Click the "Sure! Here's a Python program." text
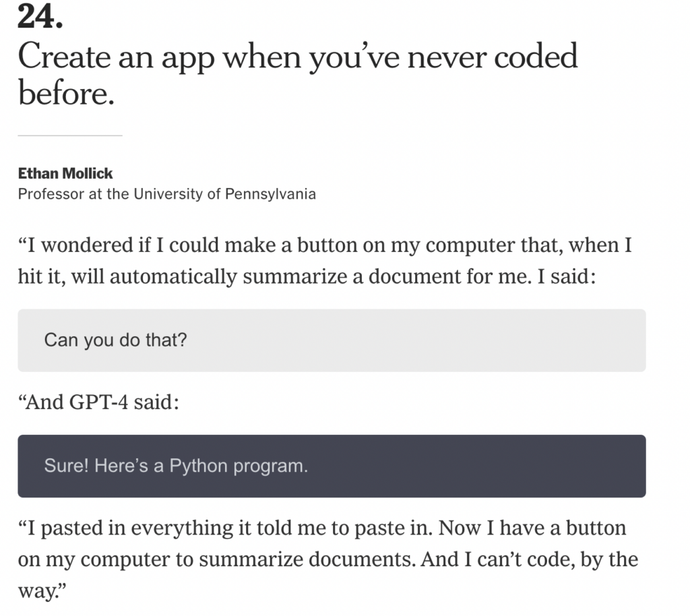690x616 pixels. (176, 466)
